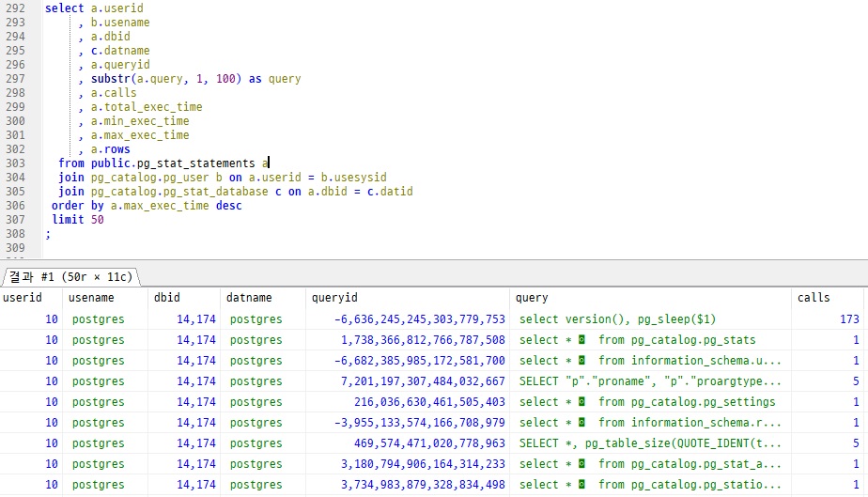Place cursor on 'pg_catalog.pg_user' in editor
Image resolution: width=868 pixels, height=497 pixels.
coord(149,178)
